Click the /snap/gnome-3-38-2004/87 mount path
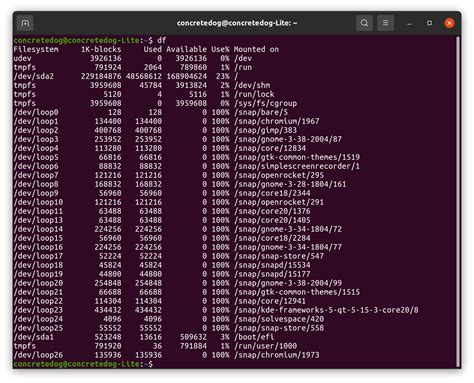Image resolution: width=474 pixels, height=383 pixels. (x=288, y=139)
